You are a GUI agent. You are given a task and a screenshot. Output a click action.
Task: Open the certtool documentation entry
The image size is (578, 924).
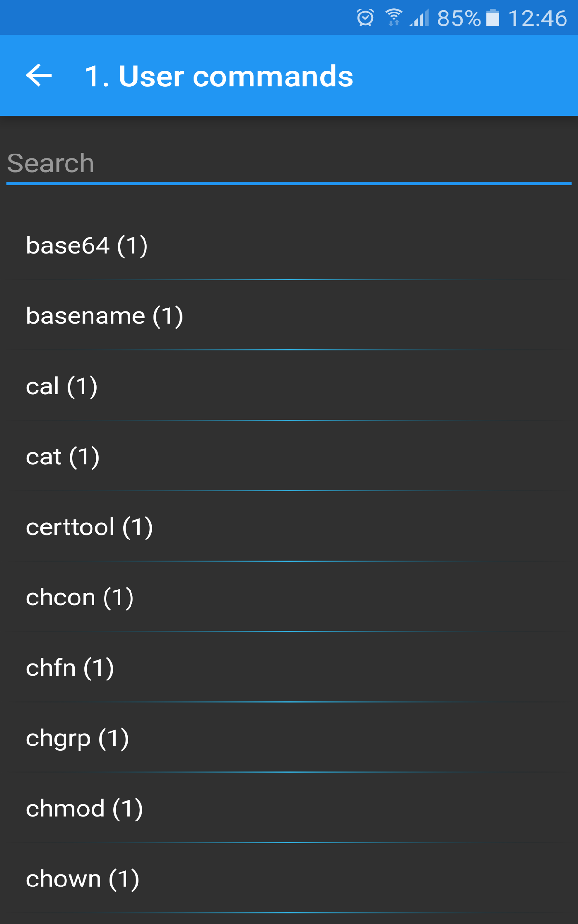pos(90,526)
